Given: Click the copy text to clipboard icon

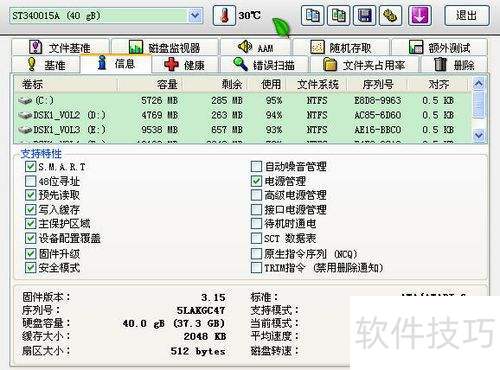Looking at the screenshot, I should 312,15.
